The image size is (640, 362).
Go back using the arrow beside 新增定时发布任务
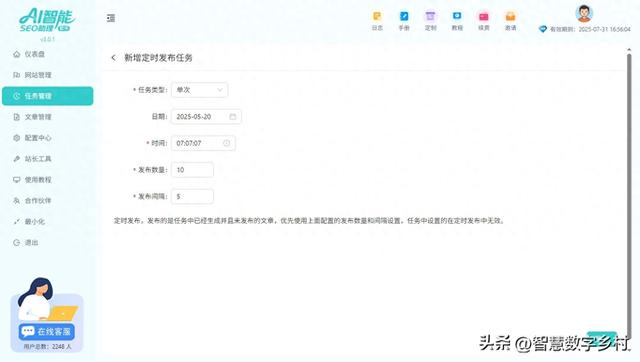coord(113,58)
